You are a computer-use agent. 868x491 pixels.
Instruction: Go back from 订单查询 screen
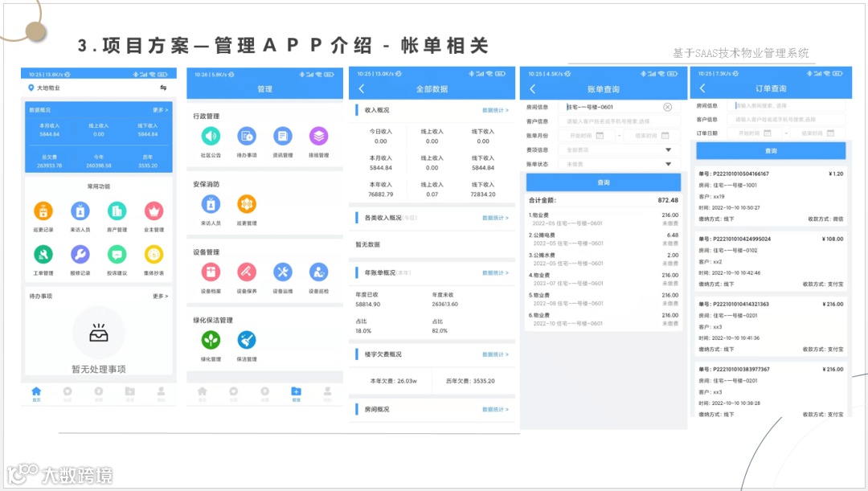click(x=702, y=88)
